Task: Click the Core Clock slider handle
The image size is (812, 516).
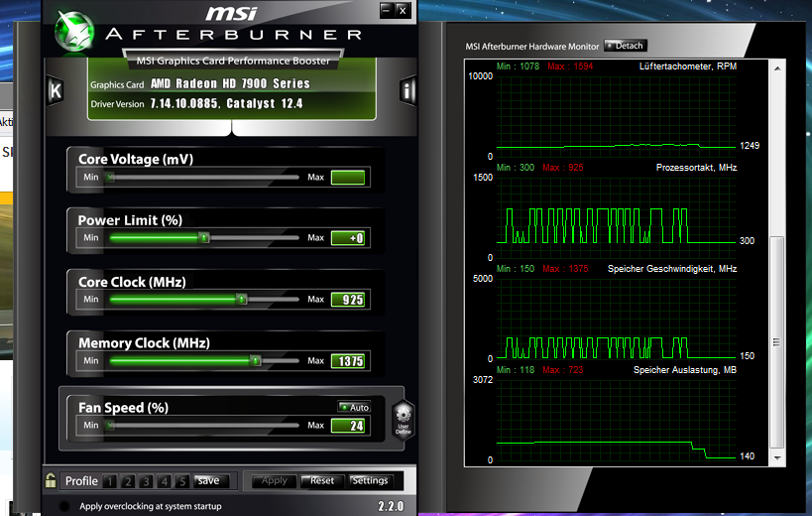Action: click(x=241, y=299)
